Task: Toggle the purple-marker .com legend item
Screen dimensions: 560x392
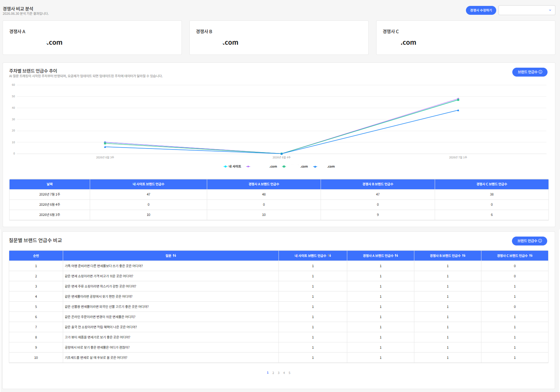Action: 262,167
